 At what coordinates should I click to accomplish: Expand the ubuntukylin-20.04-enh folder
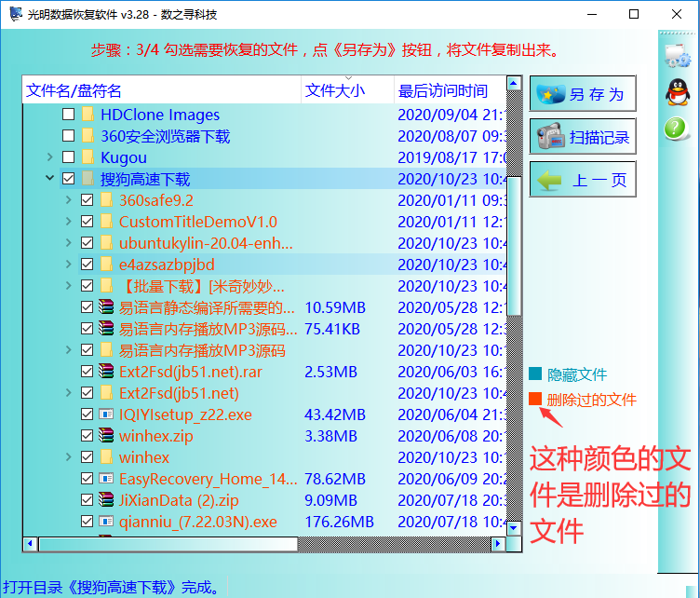(68, 243)
